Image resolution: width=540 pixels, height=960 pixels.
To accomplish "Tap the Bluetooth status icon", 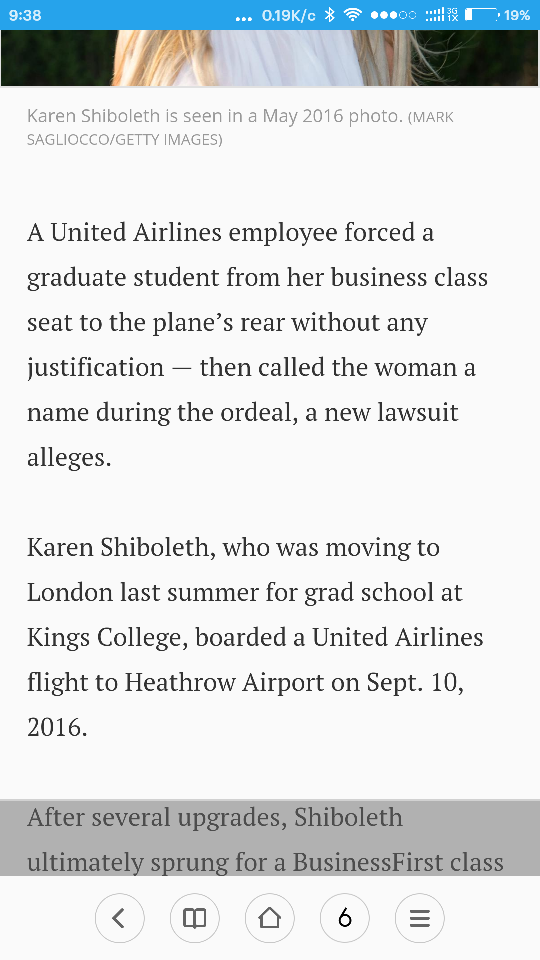I will (x=329, y=15).
